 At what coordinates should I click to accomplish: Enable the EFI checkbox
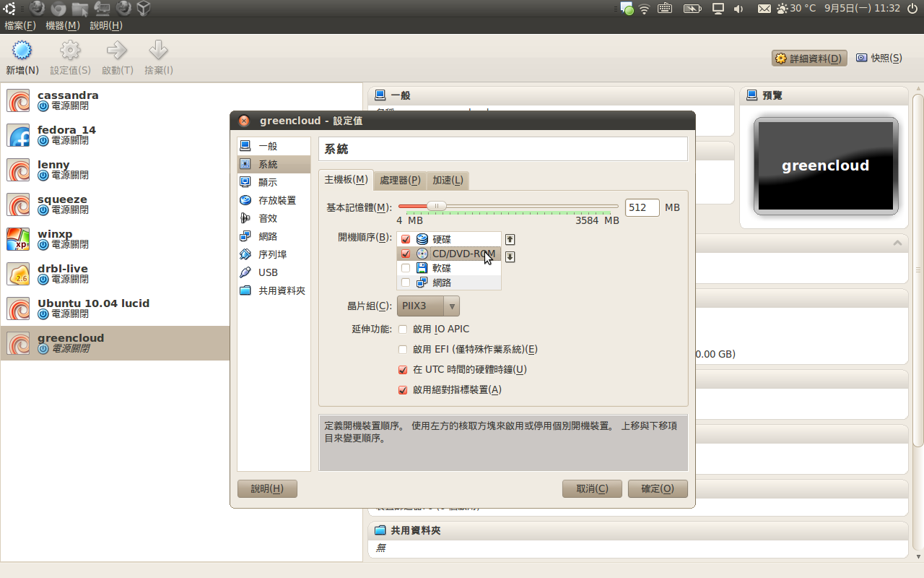pos(403,350)
